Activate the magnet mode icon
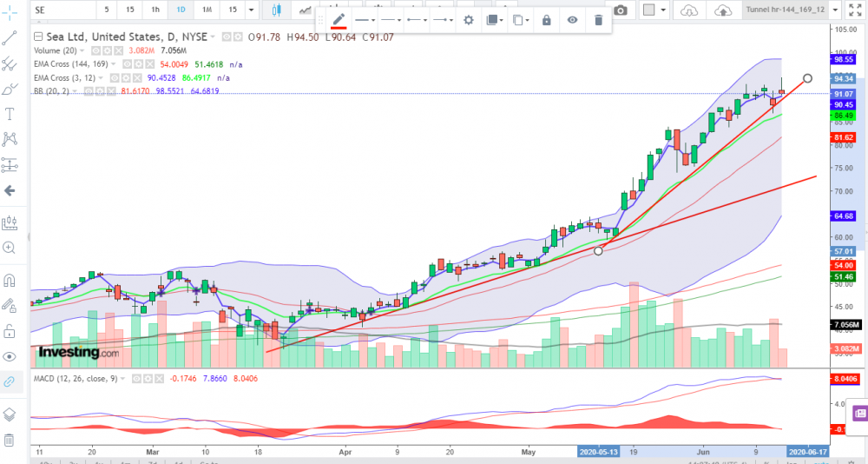868x464 pixels. [10, 281]
